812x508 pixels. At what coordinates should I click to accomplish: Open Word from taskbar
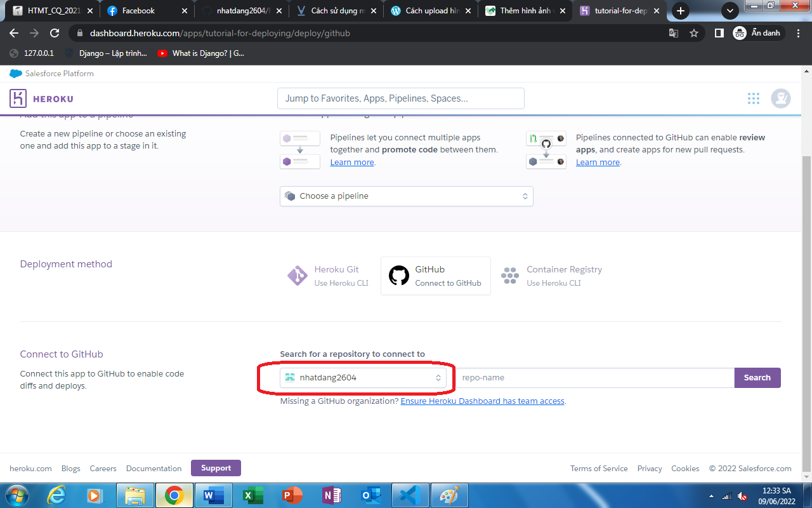(213, 495)
